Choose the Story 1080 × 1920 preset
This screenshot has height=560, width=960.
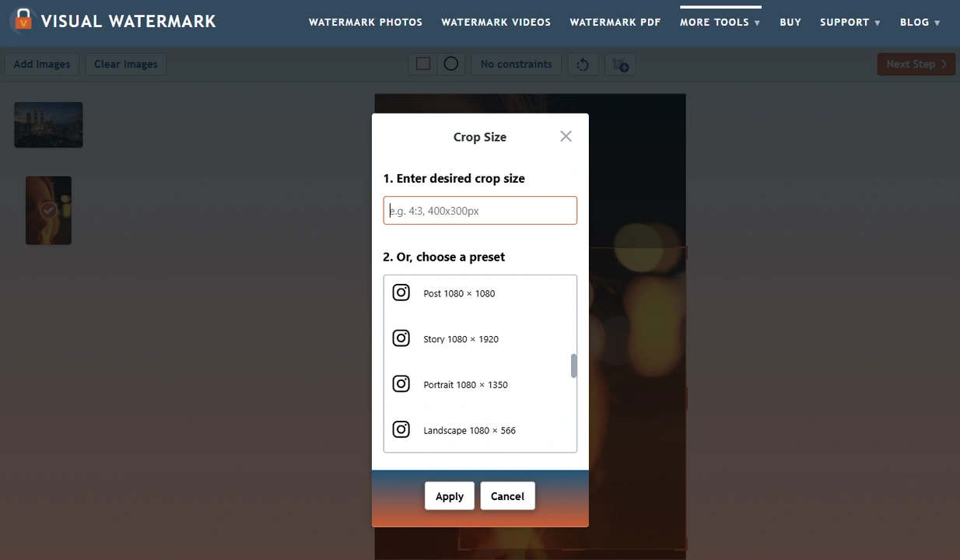click(x=477, y=339)
